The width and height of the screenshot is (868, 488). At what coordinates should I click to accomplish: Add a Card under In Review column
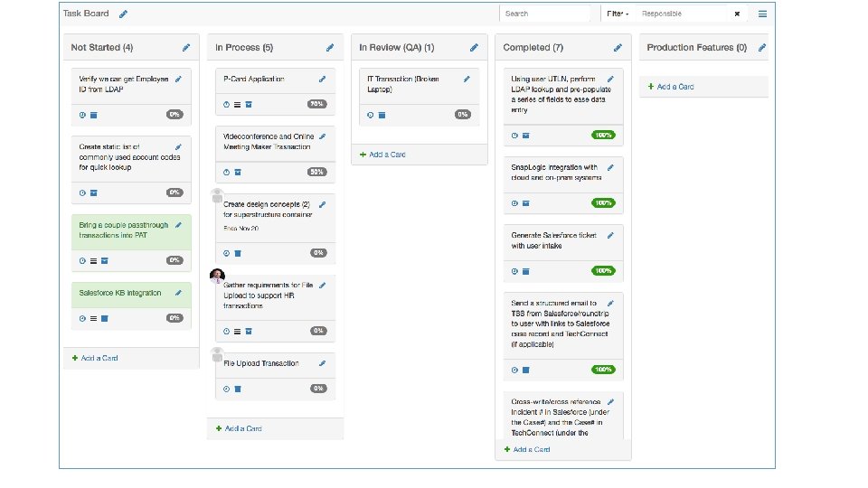tap(382, 155)
